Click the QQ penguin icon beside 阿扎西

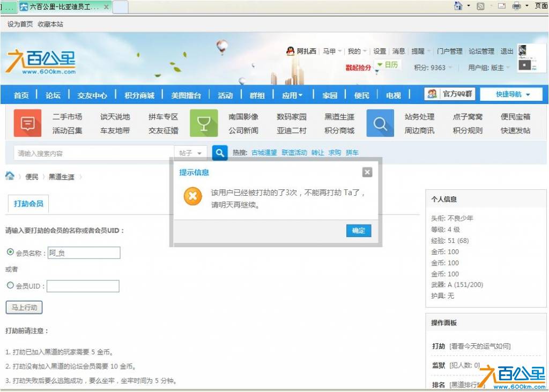290,51
